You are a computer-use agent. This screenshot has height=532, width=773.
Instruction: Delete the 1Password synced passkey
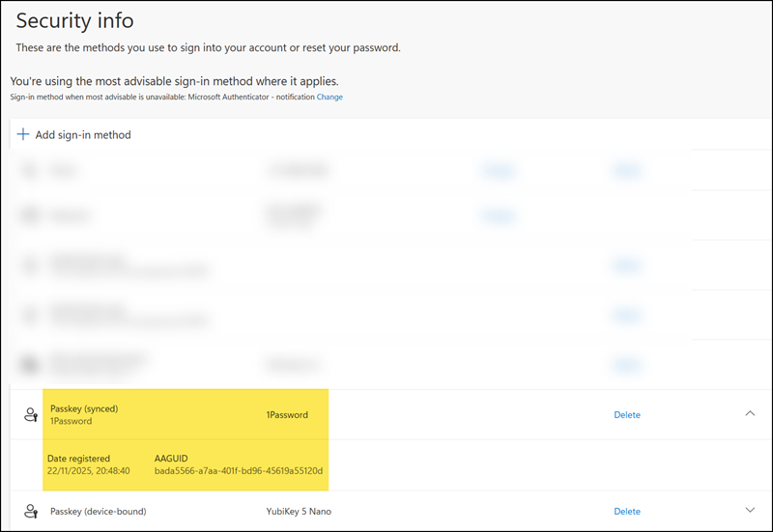(626, 415)
